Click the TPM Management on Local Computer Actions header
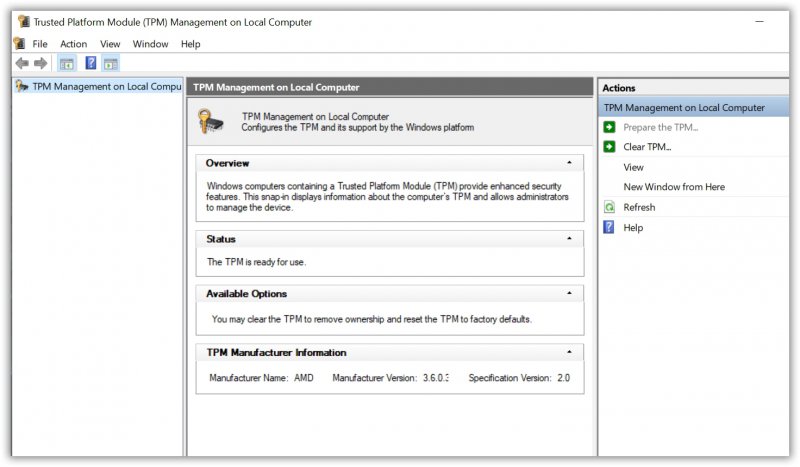800x467 pixels. [684, 107]
